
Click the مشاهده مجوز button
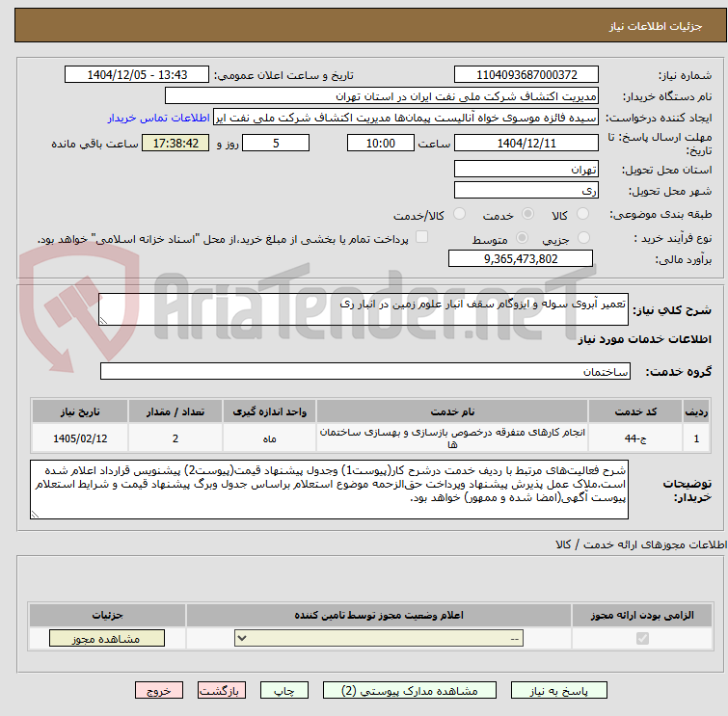[107, 639]
